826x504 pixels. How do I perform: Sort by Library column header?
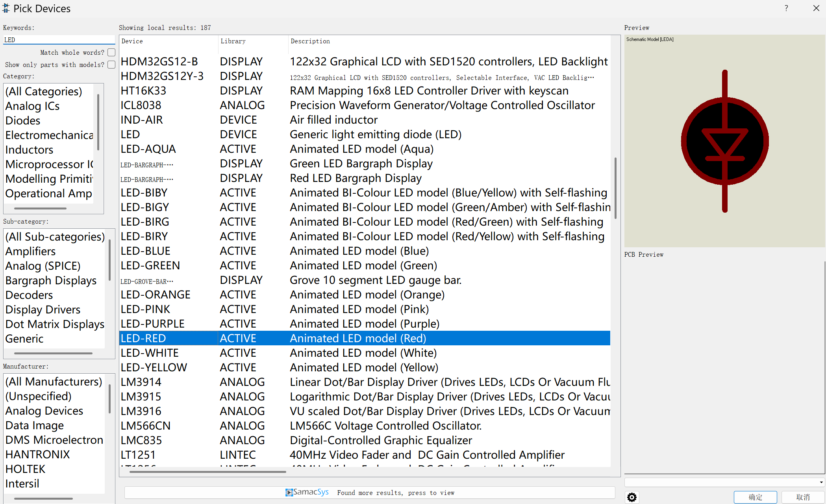coord(233,41)
